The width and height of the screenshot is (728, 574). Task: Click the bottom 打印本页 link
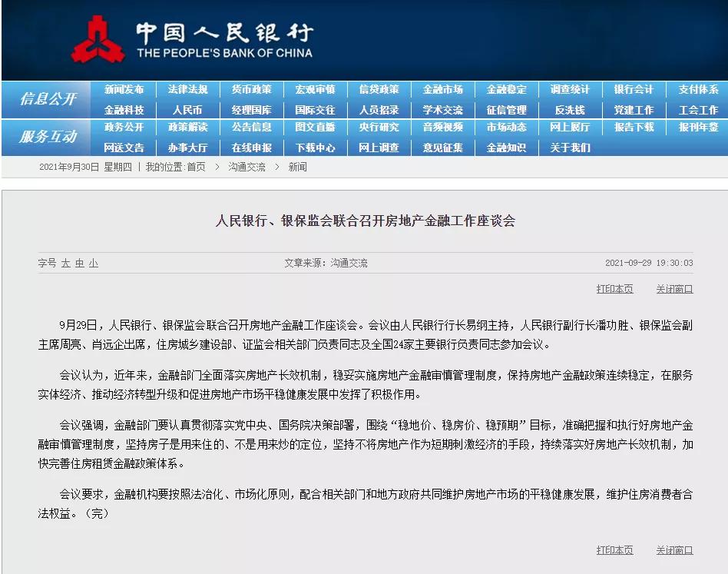[x=615, y=550]
